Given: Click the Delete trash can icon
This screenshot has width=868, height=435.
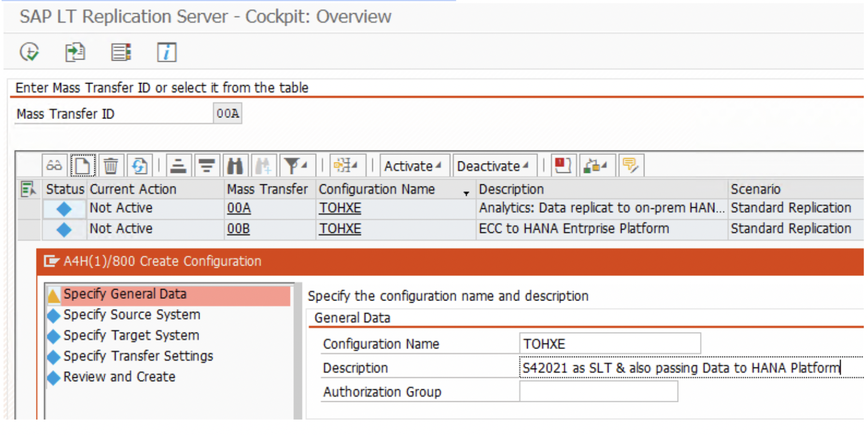Looking at the screenshot, I should [x=111, y=166].
